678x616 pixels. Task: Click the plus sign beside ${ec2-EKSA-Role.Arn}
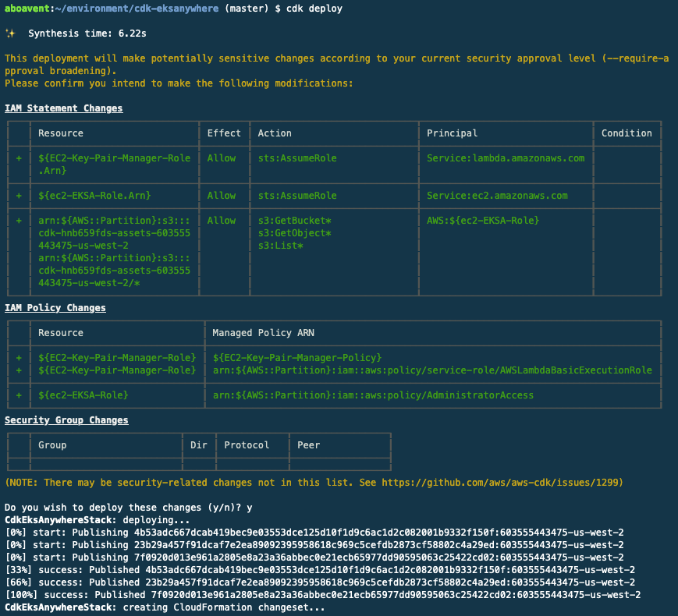click(19, 196)
